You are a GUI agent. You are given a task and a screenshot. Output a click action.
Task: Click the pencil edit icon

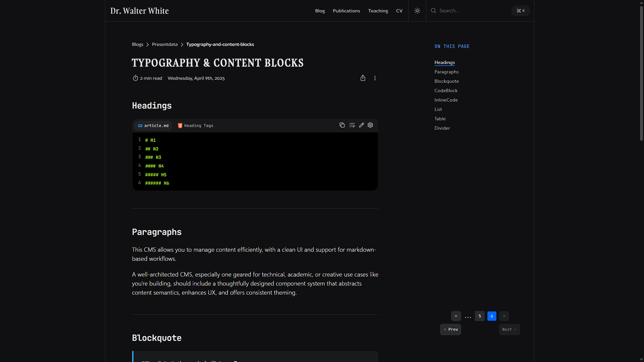(x=361, y=125)
